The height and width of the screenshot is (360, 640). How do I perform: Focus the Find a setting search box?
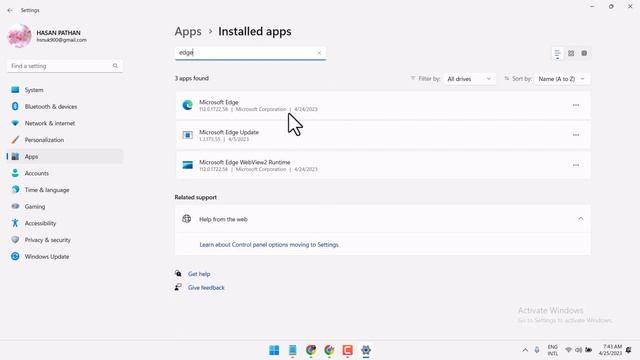(x=65, y=66)
